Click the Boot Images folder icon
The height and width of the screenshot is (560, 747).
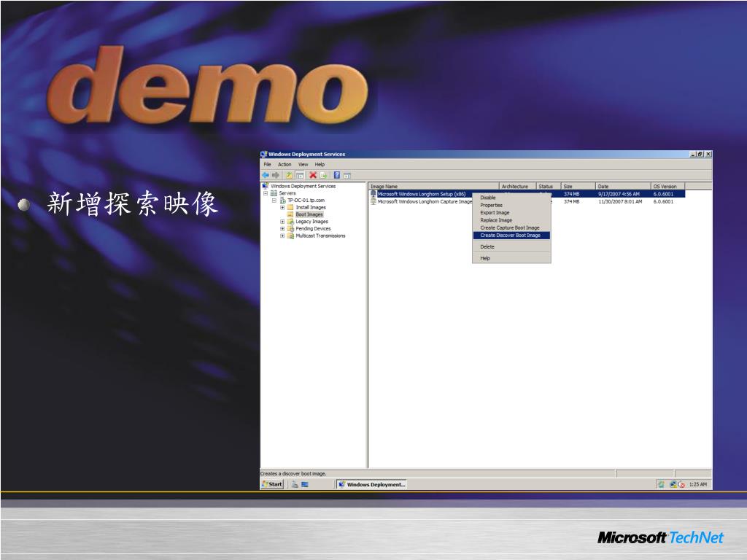click(x=290, y=214)
